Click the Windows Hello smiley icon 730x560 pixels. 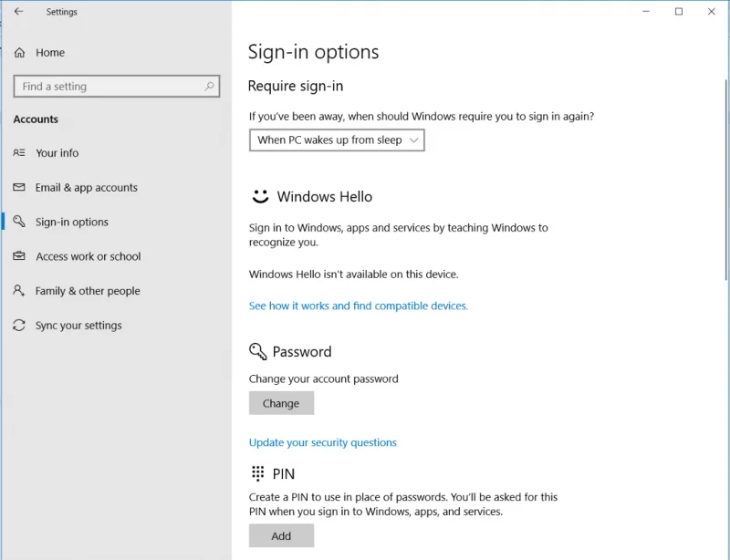click(x=259, y=195)
